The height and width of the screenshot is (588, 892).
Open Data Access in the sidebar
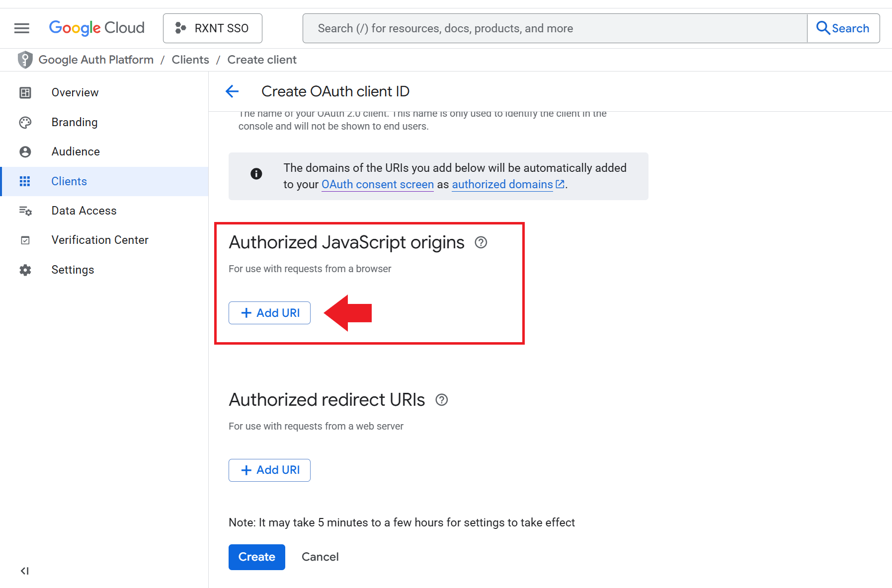(84, 211)
